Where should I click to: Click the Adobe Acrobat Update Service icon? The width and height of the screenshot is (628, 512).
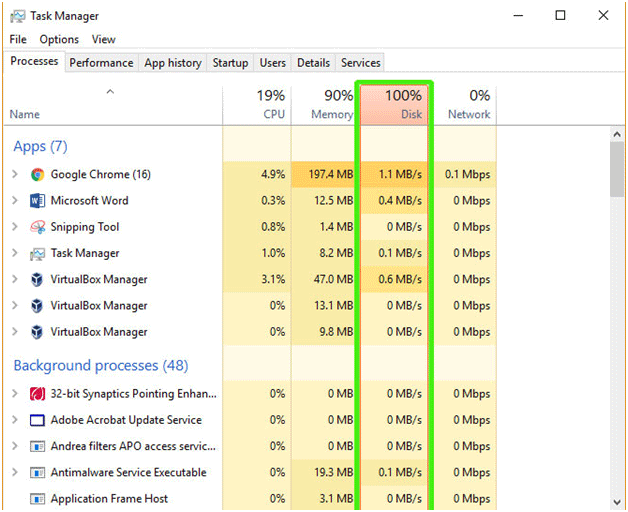click(37, 420)
